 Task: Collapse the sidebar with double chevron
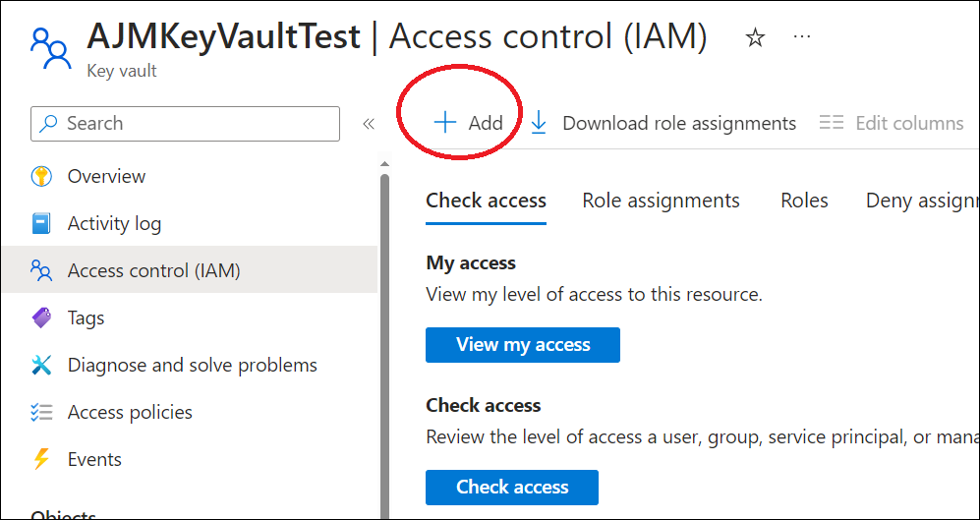coord(369,124)
